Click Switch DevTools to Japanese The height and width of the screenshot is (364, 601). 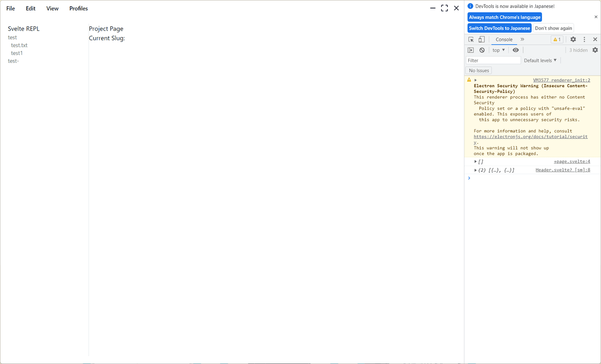[499, 28]
